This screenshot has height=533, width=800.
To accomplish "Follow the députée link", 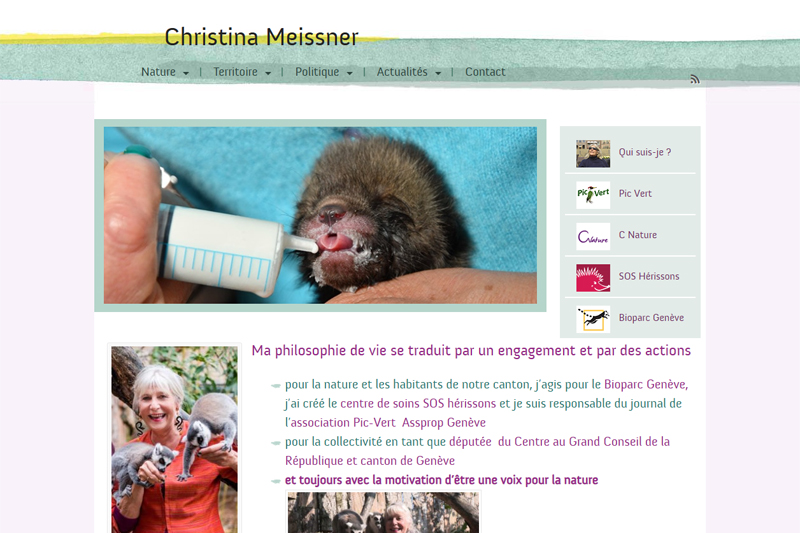I will coord(470,442).
